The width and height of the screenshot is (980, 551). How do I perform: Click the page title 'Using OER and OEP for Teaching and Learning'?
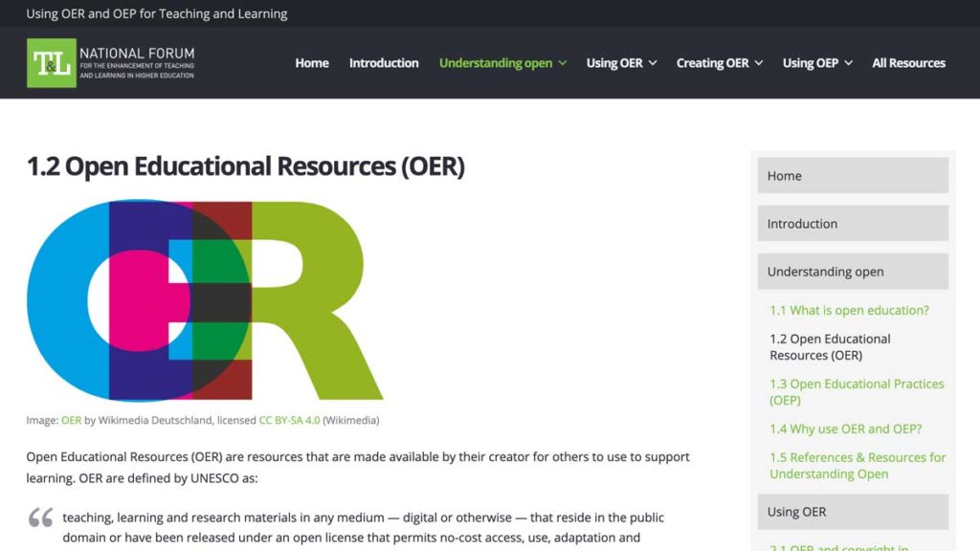tap(158, 13)
